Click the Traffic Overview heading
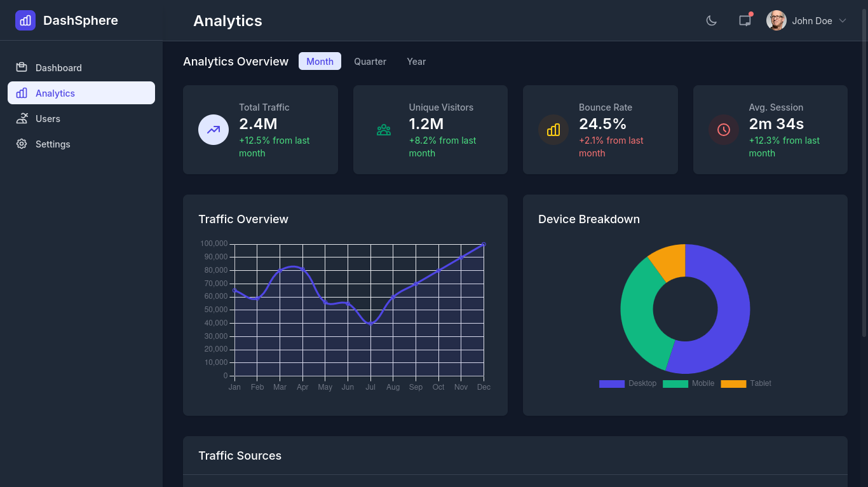The width and height of the screenshot is (868, 487). tap(243, 219)
